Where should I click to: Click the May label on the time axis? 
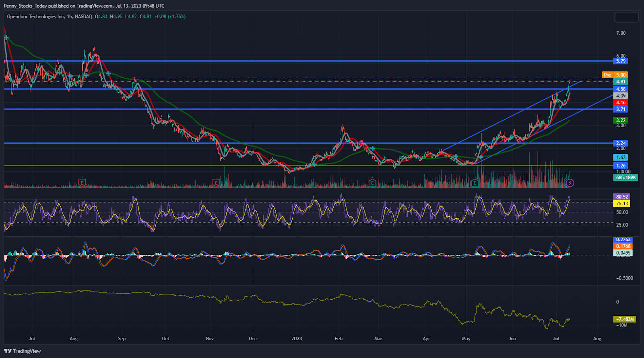[466, 339]
